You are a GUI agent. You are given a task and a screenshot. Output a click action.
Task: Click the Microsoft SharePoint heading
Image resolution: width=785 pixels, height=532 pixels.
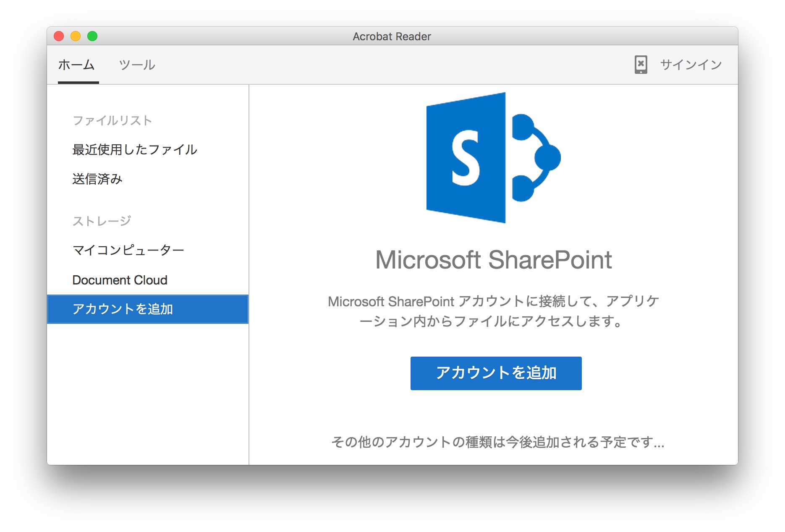click(494, 260)
